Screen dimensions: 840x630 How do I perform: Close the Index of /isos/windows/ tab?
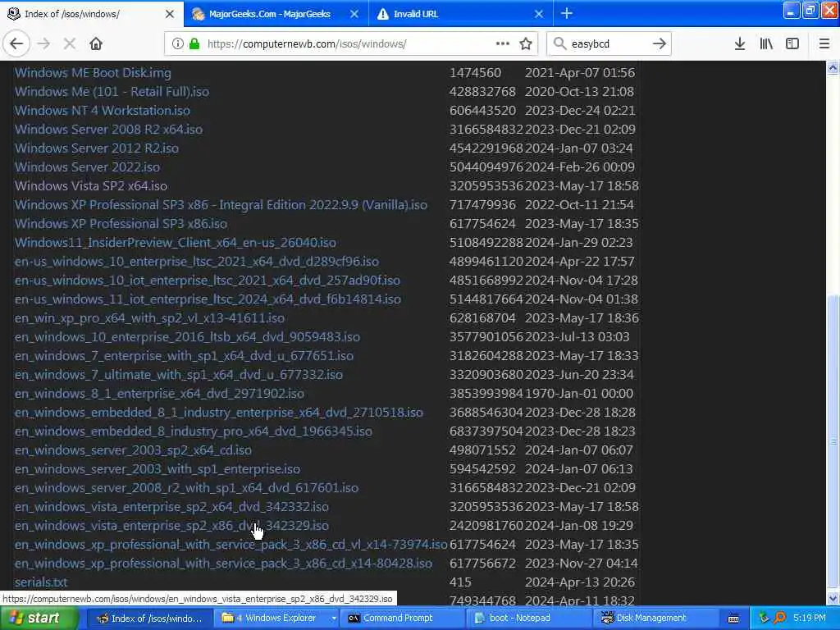tap(170, 14)
